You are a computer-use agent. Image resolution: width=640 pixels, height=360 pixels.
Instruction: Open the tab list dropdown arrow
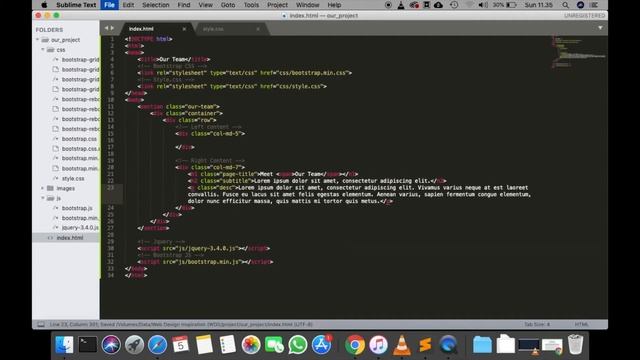pyautogui.click(x=600, y=28)
